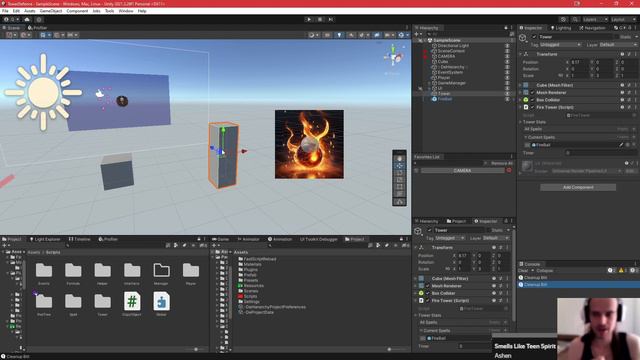Viewport: 640px width, 360px height.
Task: Open the Helper folder in Scripts
Action: pyautogui.click(x=102, y=270)
